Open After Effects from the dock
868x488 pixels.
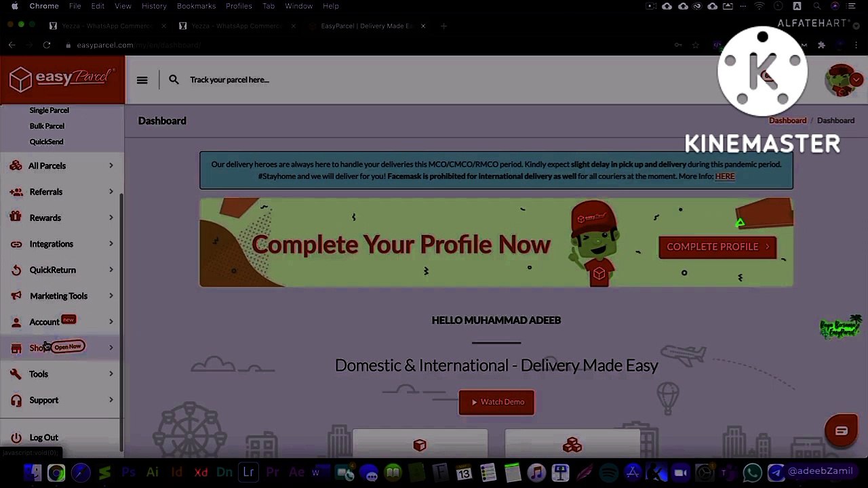pyautogui.click(x=296, y=472)
